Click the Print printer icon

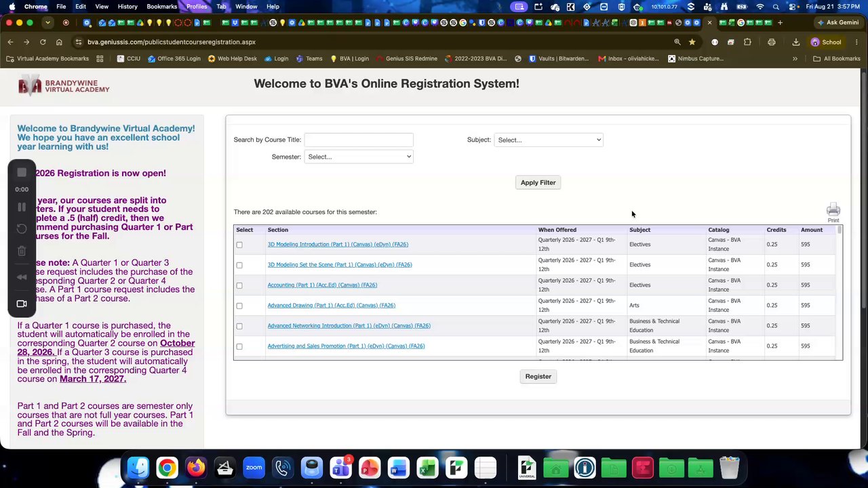[833, 209]
